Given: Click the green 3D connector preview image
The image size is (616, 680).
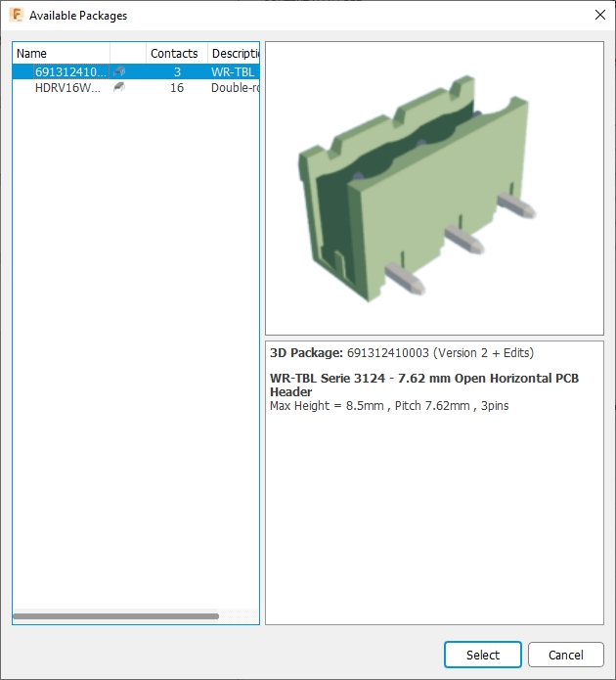Looking at the screenshot, I should coord(417,189).
